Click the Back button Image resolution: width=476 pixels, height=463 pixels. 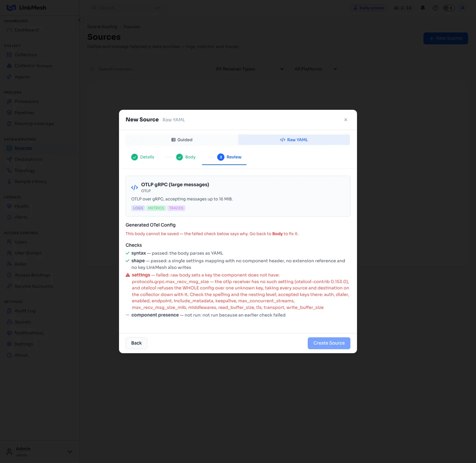(x=137, y=343)
